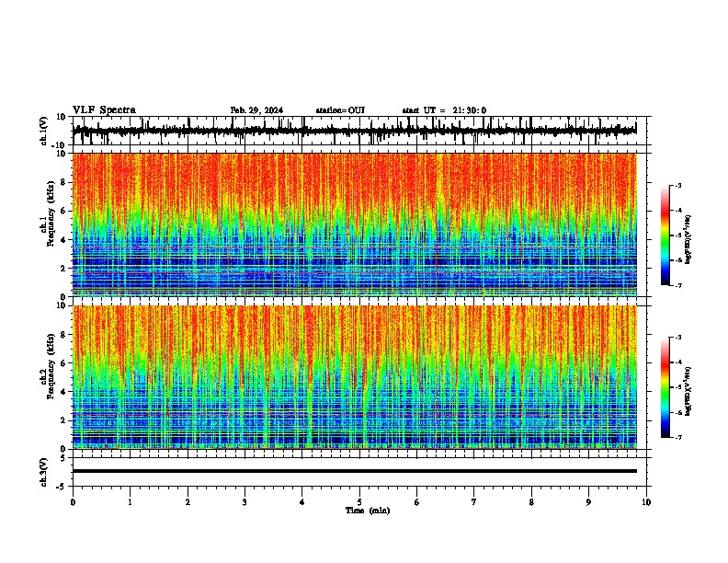
Task: Click the ch.3 flat line trace
Action: (x=355, y=471)
